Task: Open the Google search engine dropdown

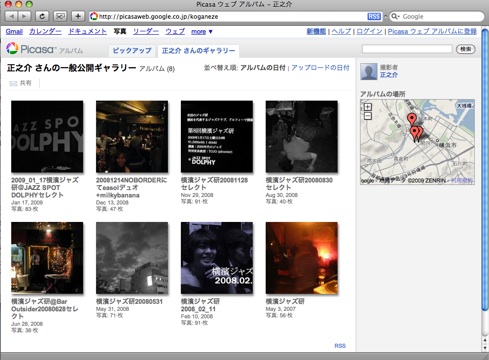Action: click(x=395, y=16)
